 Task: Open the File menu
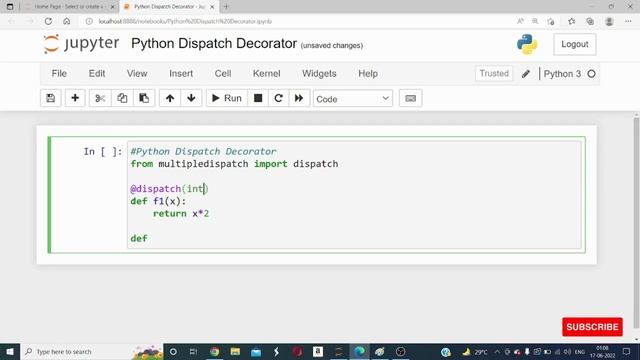pos(59,73)
